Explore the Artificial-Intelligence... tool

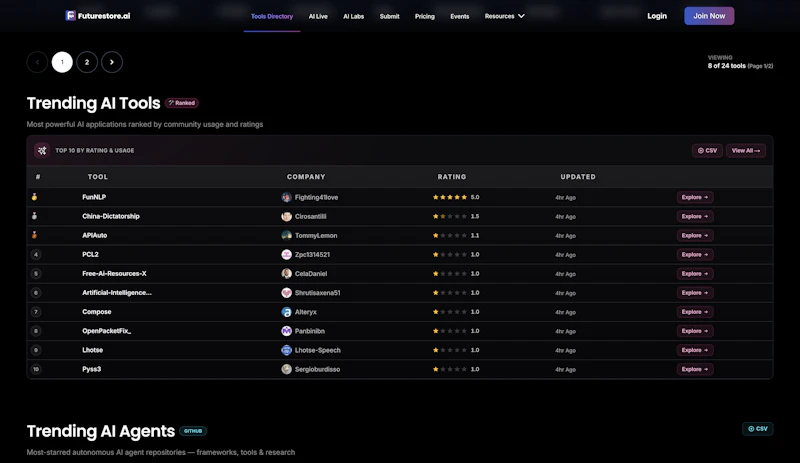[695, 293]
